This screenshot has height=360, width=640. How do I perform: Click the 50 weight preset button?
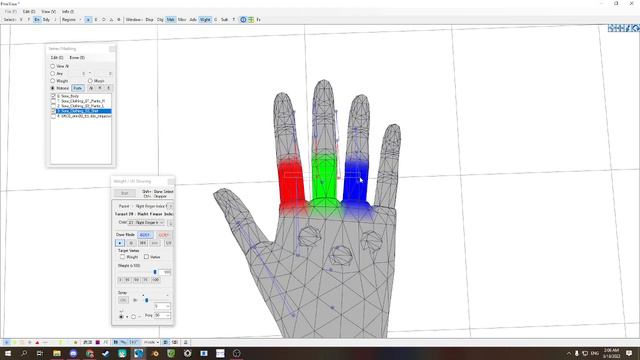click(x=136, y=280)
